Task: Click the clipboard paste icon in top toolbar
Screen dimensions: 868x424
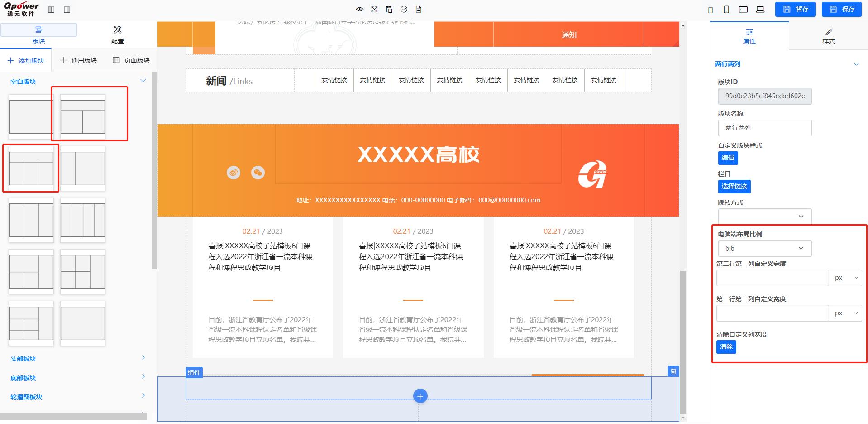Action: [x=389, y=10]
